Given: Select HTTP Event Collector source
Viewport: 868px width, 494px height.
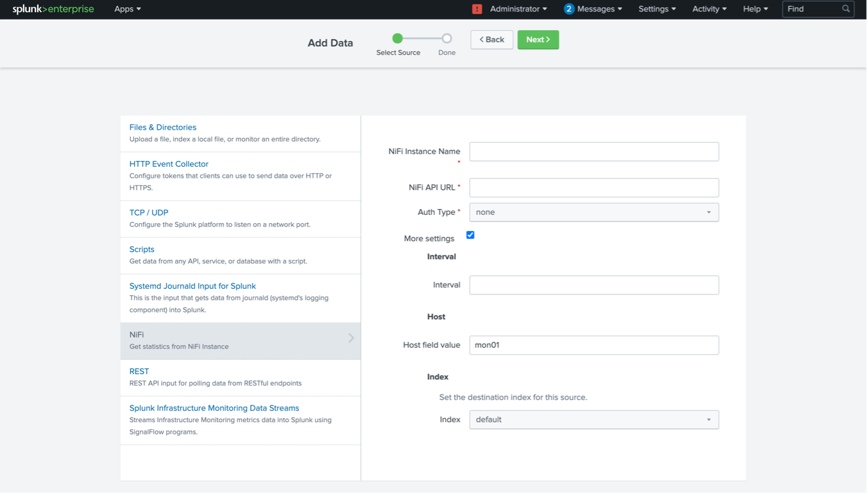Looking at the screenshot, I should point(169,164).
